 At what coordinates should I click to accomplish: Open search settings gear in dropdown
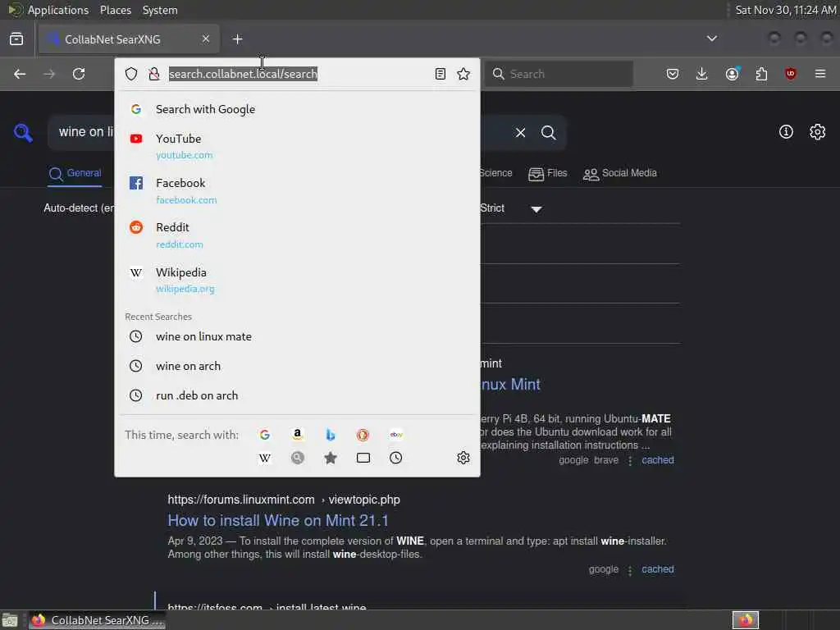point(463,458)
